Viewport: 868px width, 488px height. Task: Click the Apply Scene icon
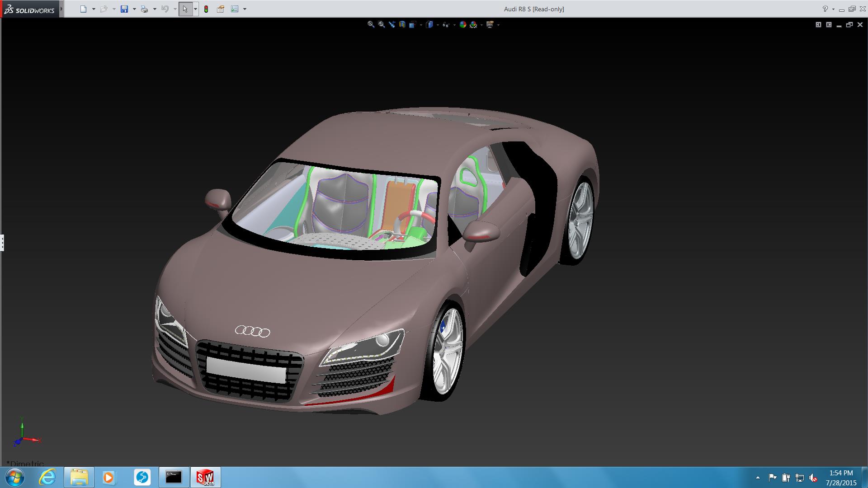pyautogui.click(x=473, y=24)
